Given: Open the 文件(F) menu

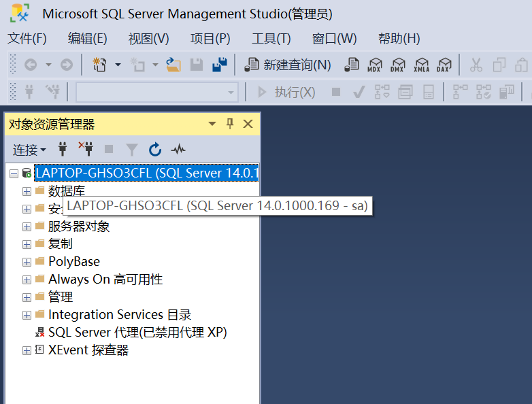Looking at the screenshot, I should [27, 38].
